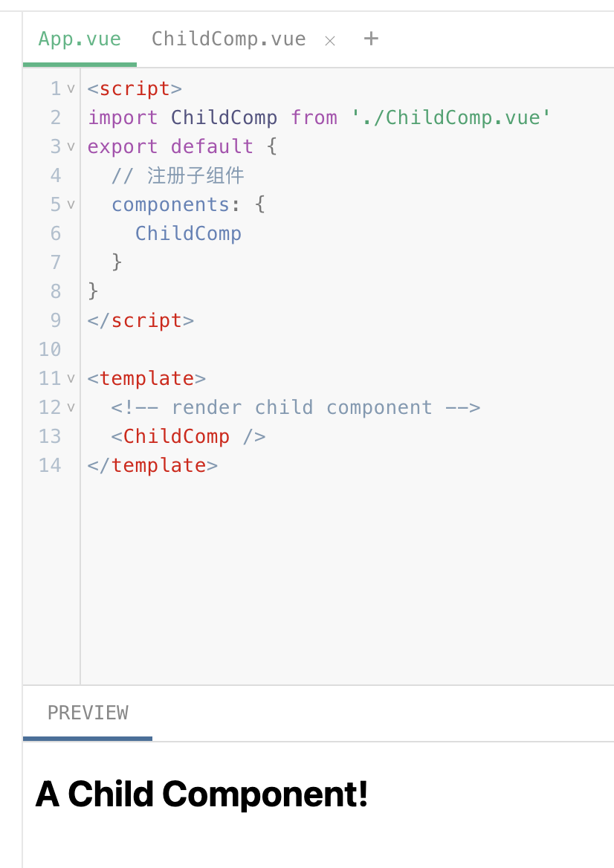Click the 'A Child Component!' heading in preview
The width and height of the screenshot is (614, 868).
point(201,794)
